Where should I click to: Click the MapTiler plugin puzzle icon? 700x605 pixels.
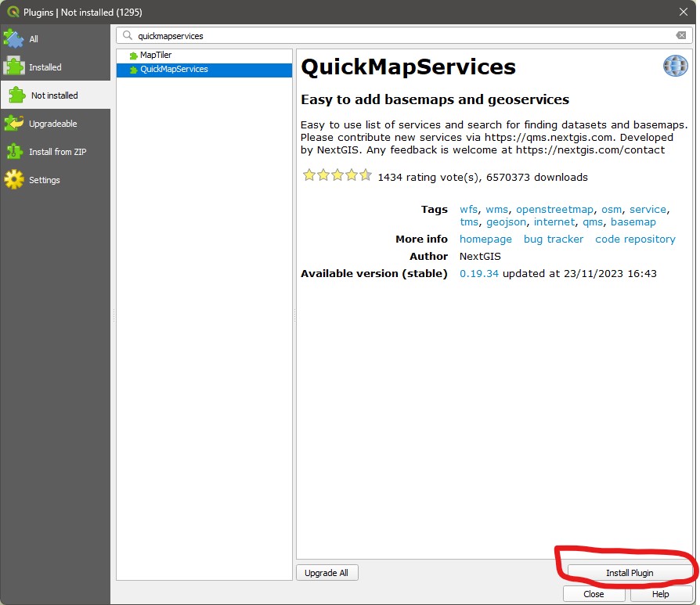[133, 56]
